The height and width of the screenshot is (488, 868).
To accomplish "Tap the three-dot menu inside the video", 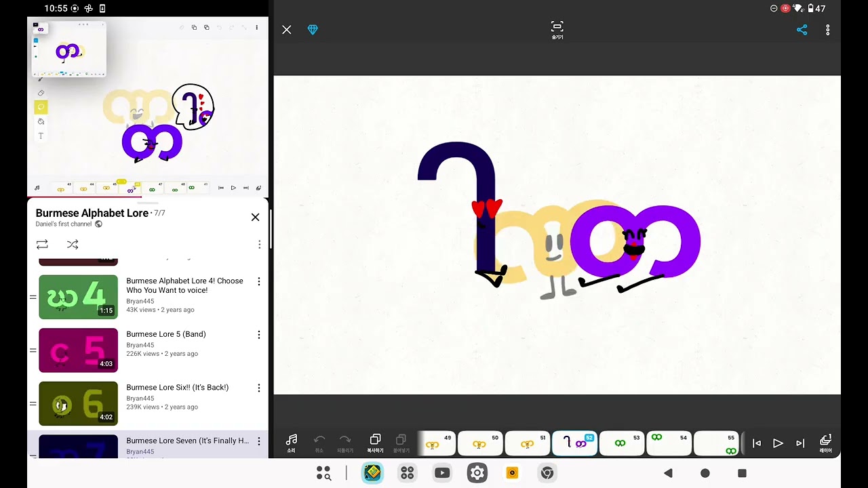I will pyautogui.click(x=256, y=28).
